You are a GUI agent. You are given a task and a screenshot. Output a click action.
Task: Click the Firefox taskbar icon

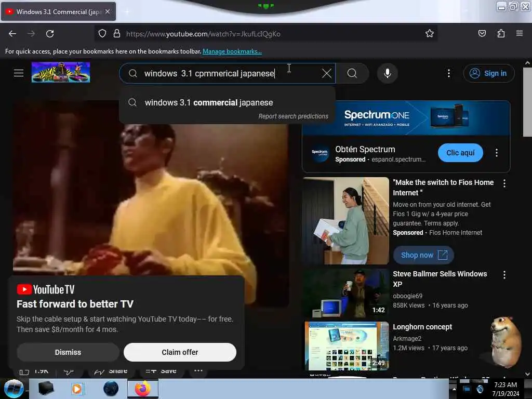(x=143, y=389)
